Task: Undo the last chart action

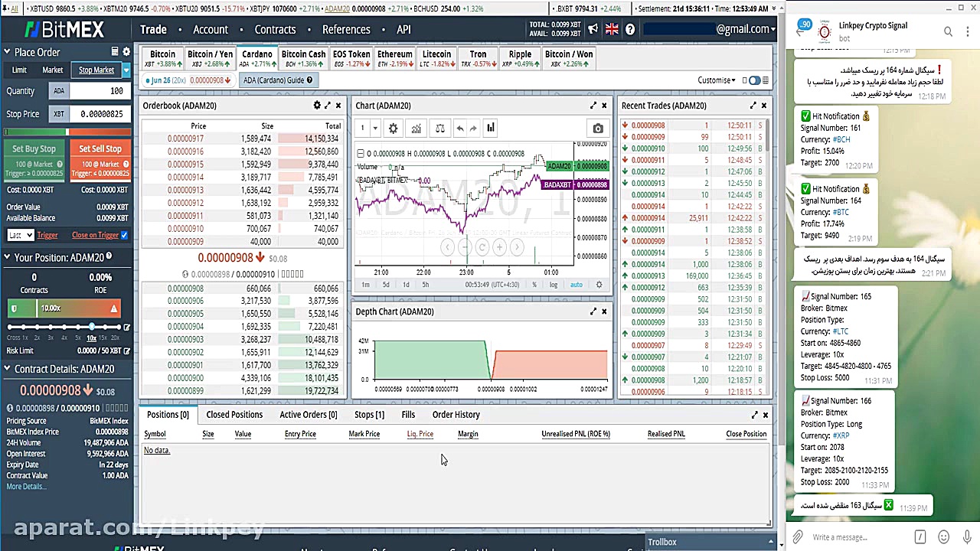Action: (460, 129)
